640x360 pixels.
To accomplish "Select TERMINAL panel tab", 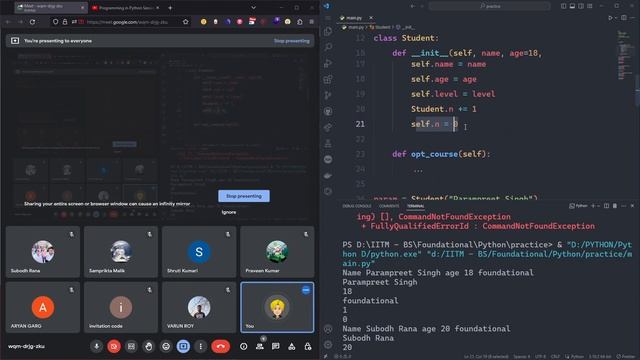I will tap(416, 206).
